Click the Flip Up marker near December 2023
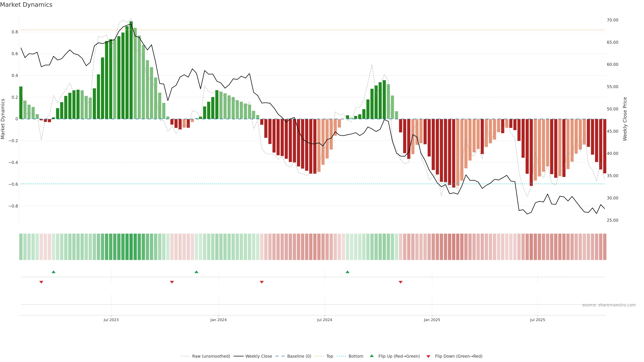 [x=196, y=272]
